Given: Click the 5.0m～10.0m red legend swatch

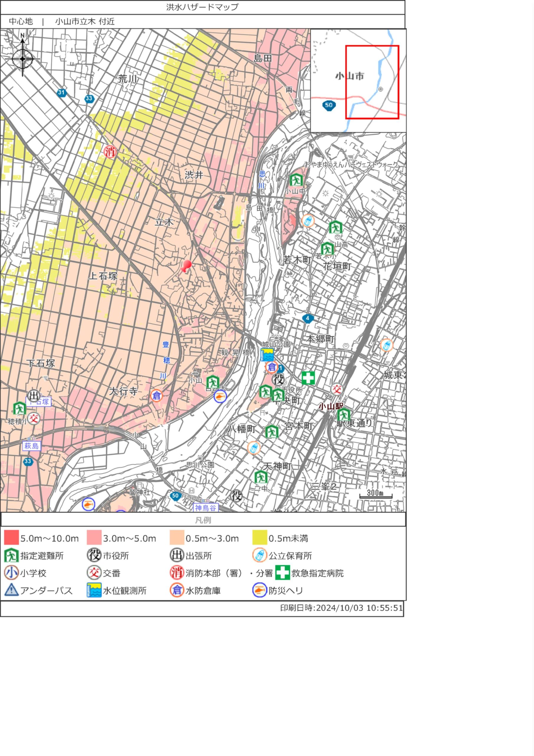Looking at the screenshot, I should click(12, 538).
